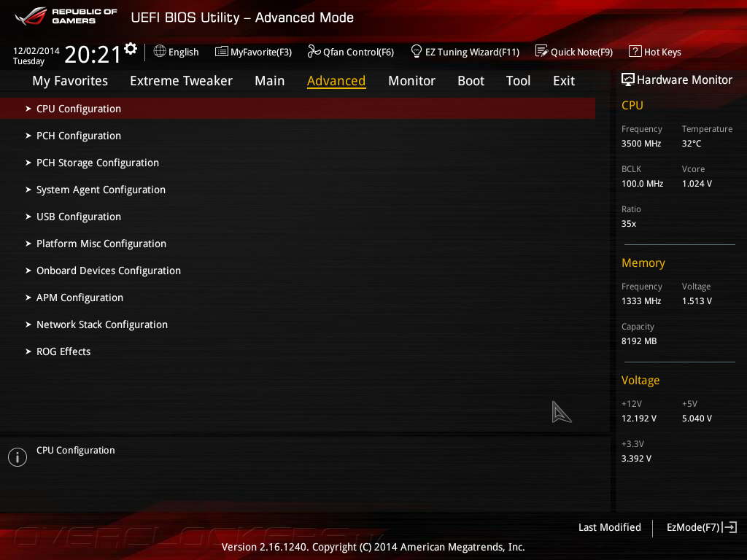Open the Boot tab
This screenshot has width=747, height=560.
point(471,81)
